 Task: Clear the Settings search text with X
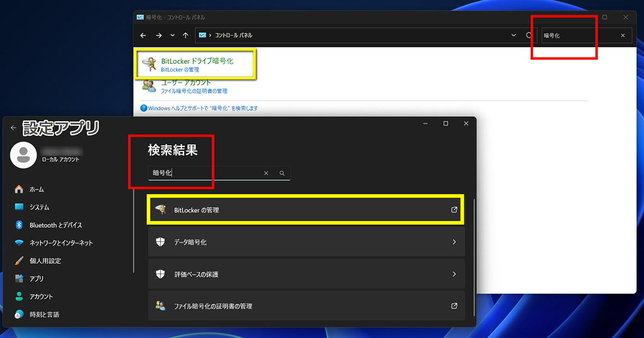pos(266,173)
